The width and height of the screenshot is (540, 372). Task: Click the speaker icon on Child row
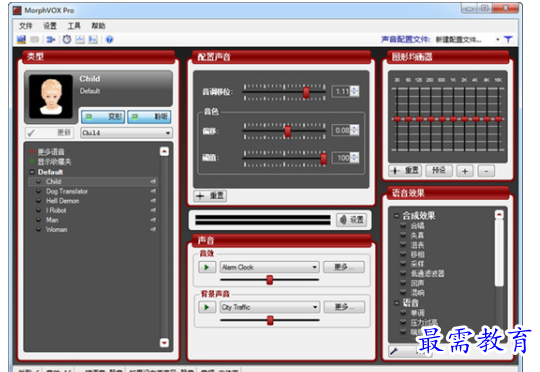tap(153, 181)
